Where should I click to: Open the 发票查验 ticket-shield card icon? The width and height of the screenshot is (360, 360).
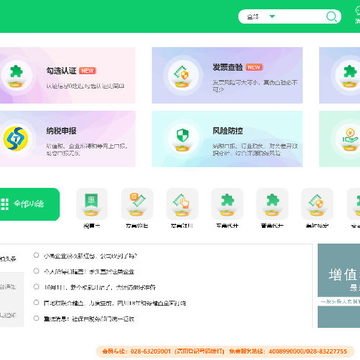[182, 75]
